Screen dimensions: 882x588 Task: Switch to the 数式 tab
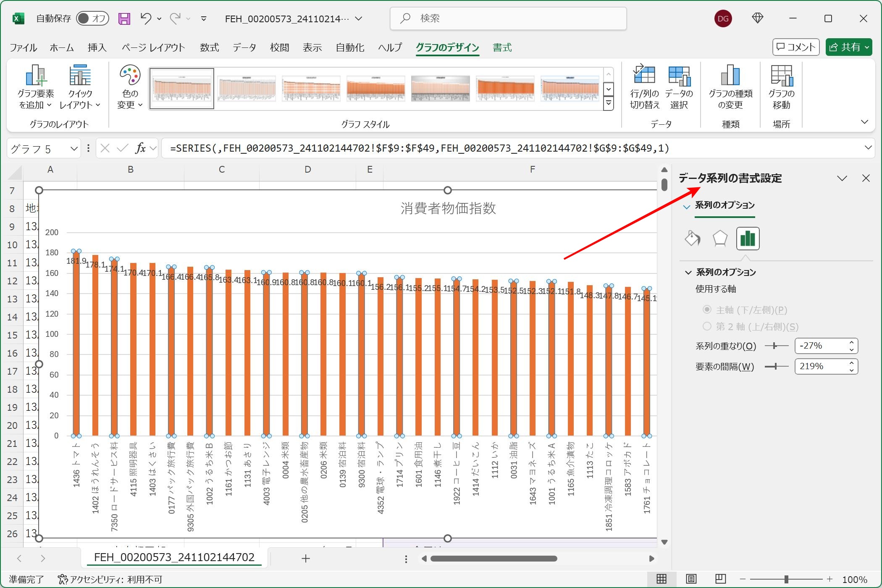pyautogui.click(x=209, y=47)
